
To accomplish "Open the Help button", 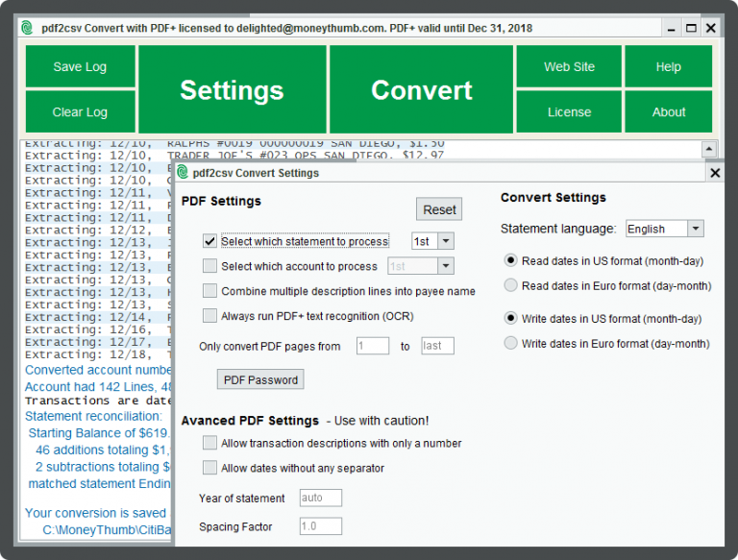I will coord(669,67).
